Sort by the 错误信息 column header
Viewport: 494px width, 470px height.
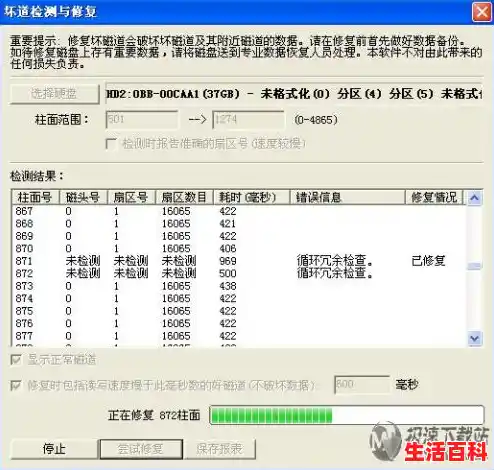click(x=347, y=197)
